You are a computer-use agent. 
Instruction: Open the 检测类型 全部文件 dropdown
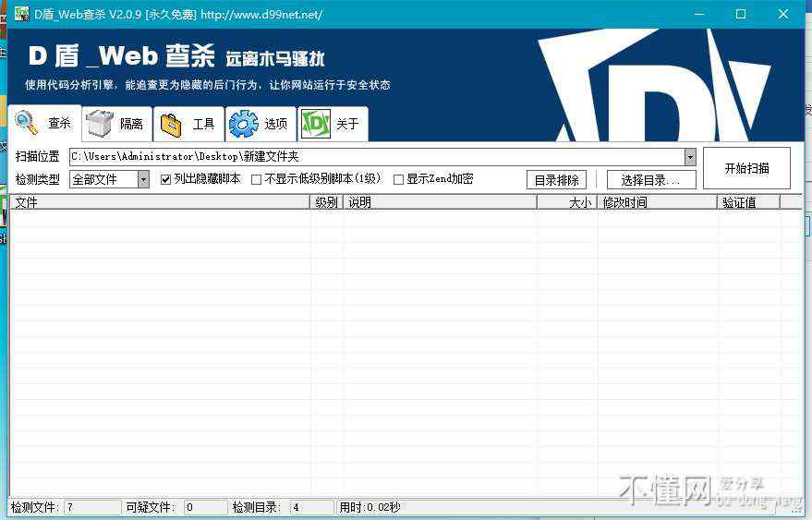point(143,179)
